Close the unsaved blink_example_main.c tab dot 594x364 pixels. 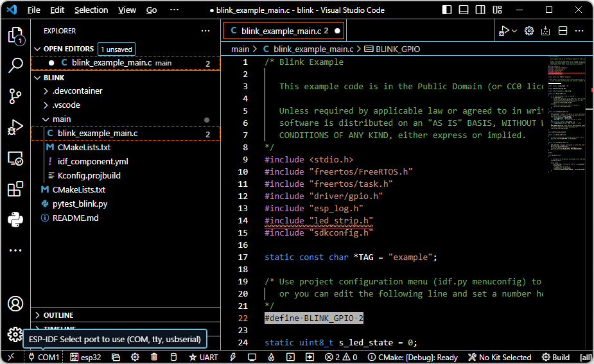(x=337, y=31)
